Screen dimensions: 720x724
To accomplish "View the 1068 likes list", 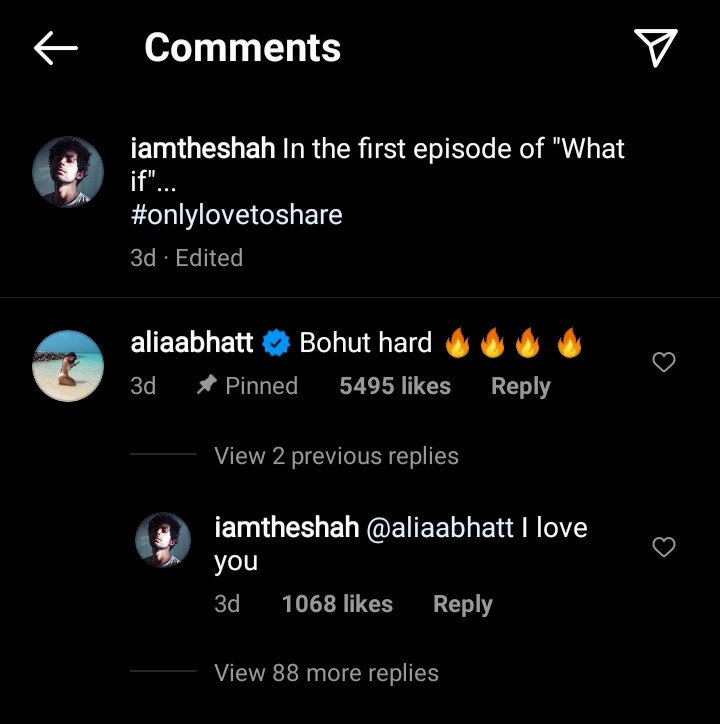I will [x=337, y=604].
